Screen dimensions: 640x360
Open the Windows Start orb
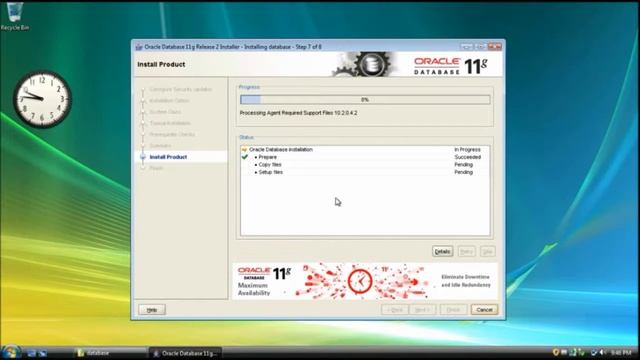pyautogui.click(x=11, y=352)
